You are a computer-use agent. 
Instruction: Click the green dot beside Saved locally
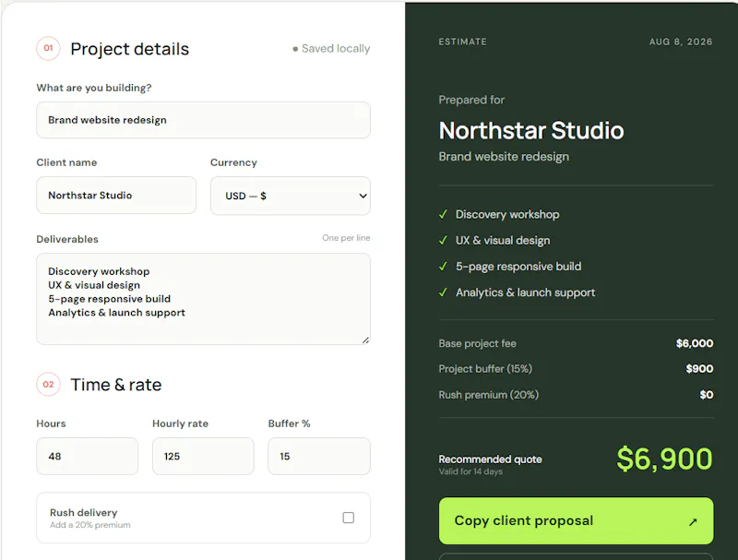coord(295,49)
